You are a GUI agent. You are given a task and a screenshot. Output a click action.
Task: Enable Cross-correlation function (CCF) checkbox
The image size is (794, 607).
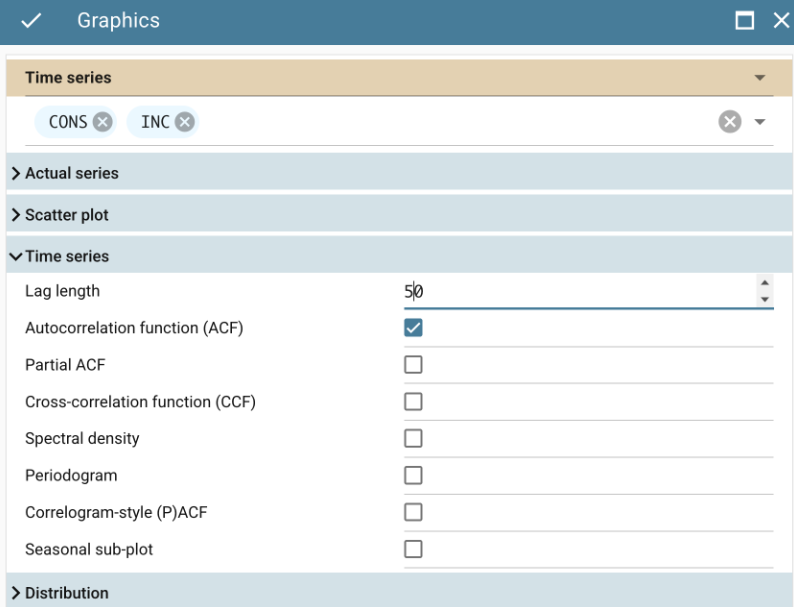413,402
